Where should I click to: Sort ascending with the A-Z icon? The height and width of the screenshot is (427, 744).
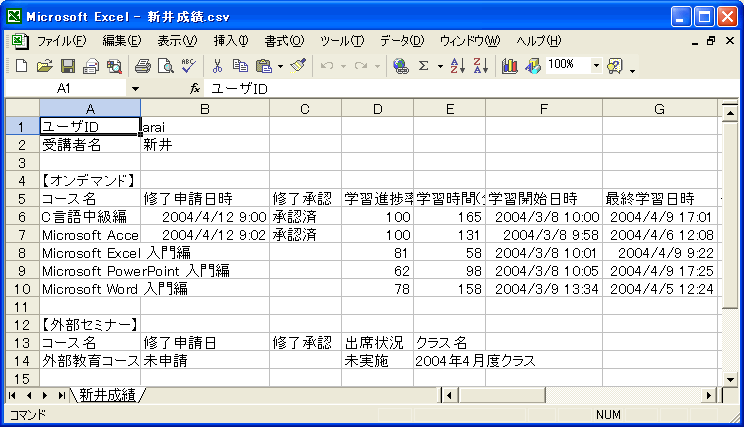(458, 66)
